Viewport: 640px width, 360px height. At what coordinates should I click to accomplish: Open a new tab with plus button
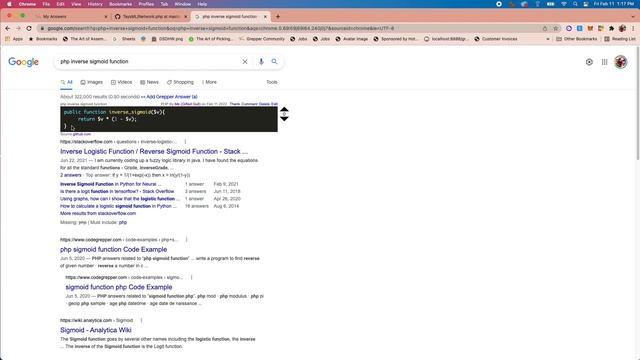pyautogui.click(x=278, y=16)
